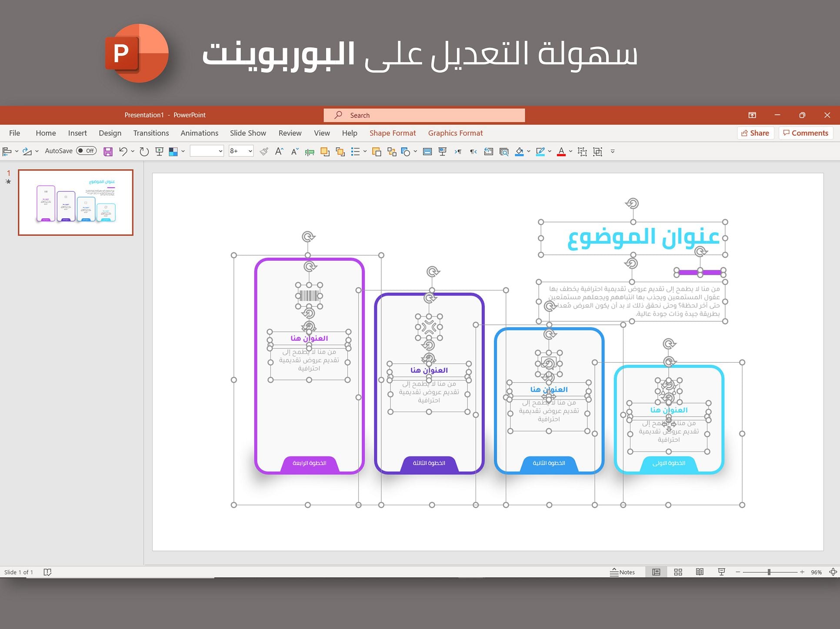The width and height of the screenshot is (840, 629).
Task: Click the Ribbon Display Options icon
Action: point(752,115)
